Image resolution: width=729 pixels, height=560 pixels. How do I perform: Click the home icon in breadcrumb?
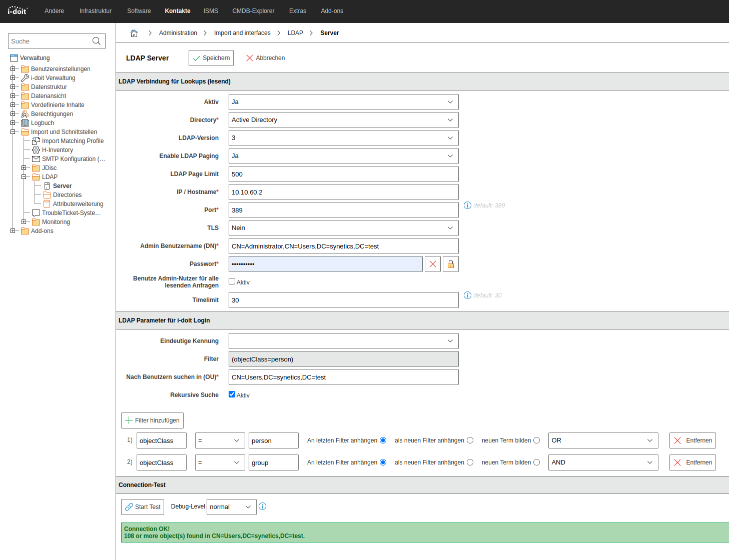point(134,33)
